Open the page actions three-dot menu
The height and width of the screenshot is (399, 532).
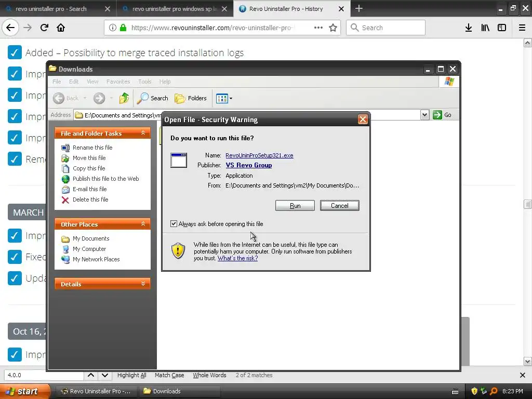tap(318, 28)
